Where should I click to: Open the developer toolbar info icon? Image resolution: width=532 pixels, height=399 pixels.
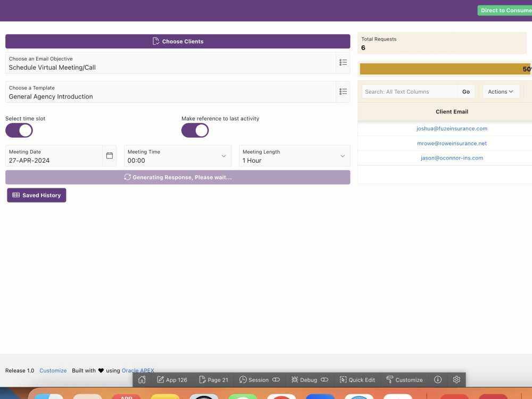coord(438,380)
